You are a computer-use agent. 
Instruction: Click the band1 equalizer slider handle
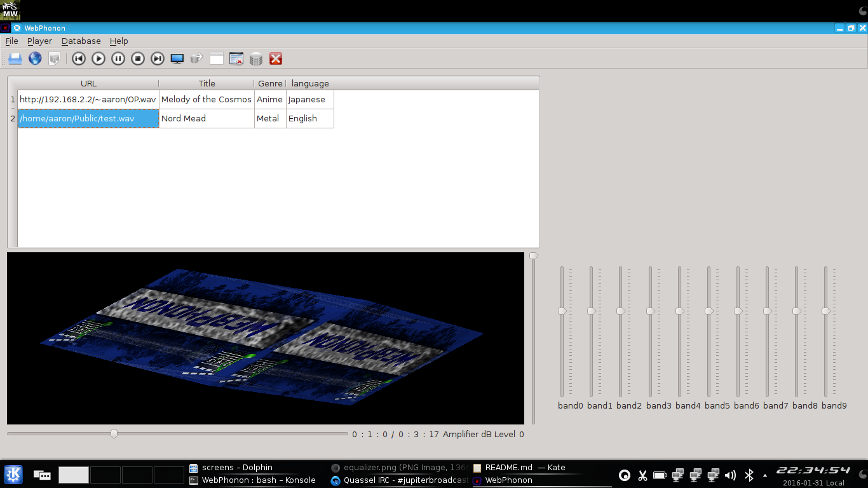point(592,311)
